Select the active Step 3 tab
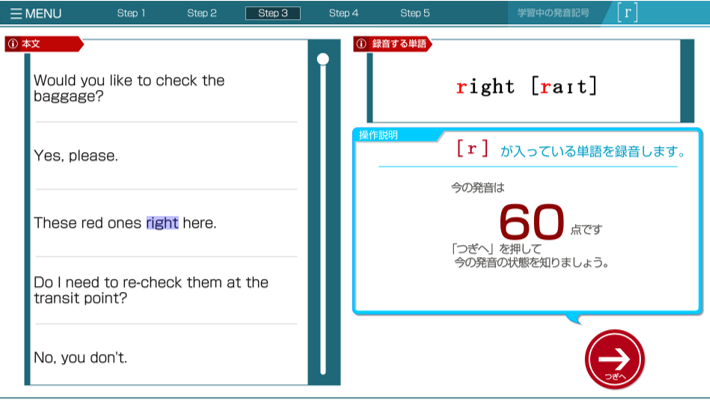The image size is (710, 400). coord(273,13)
